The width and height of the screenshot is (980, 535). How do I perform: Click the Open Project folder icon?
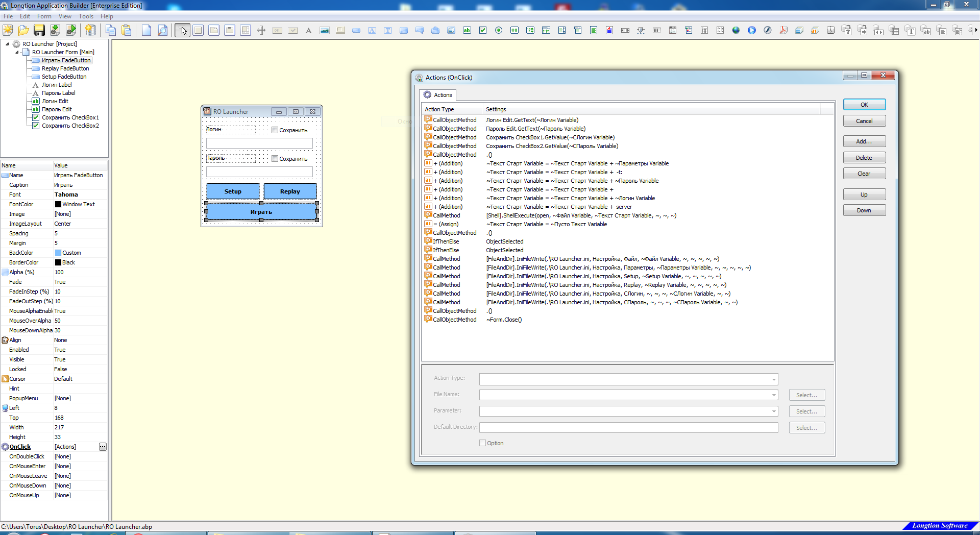23,30
